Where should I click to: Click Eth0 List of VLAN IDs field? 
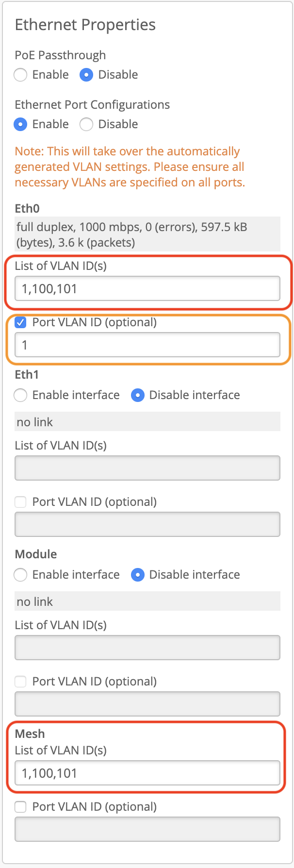(x=147, y=289)
